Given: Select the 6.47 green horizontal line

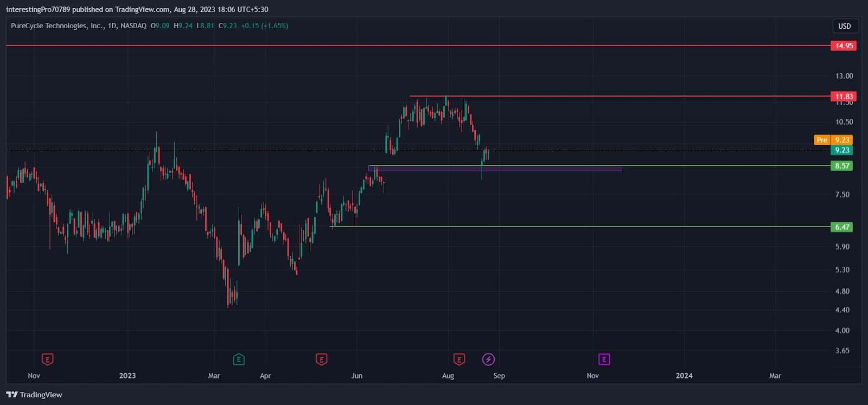Looking at the screenshot, I should [x=580, y=227].
